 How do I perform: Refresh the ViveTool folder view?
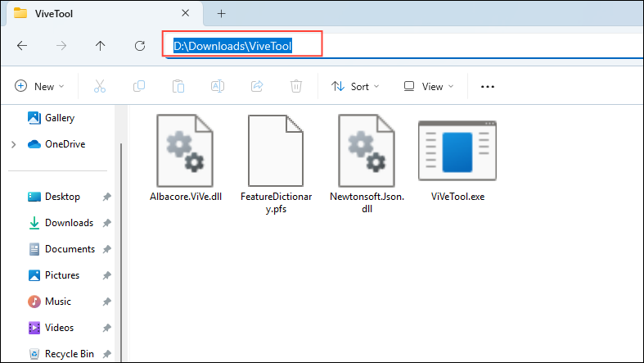pos(140,46)
